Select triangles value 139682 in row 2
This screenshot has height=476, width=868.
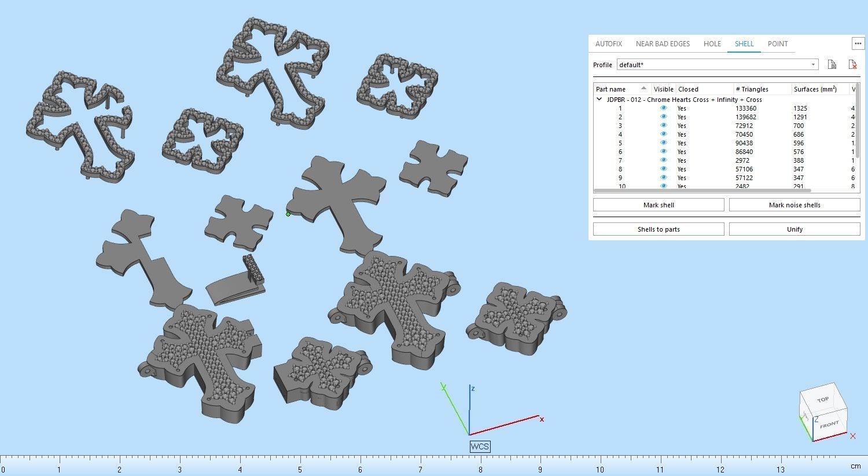point(746,117)
